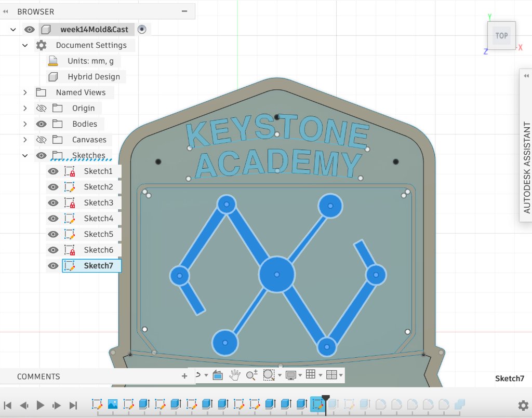Collapse the Browser panel with double arrows
532x418 pixels.
(x=5, y=11)
